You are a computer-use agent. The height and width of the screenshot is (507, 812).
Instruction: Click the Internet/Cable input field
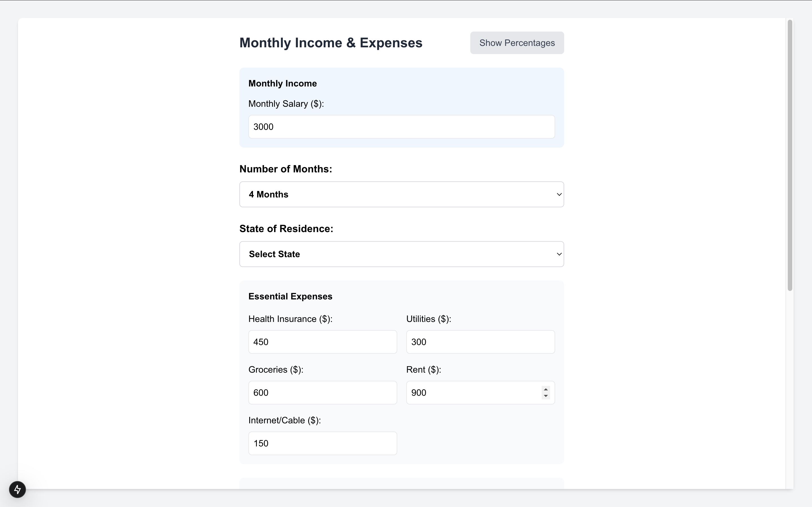point(322,443)
